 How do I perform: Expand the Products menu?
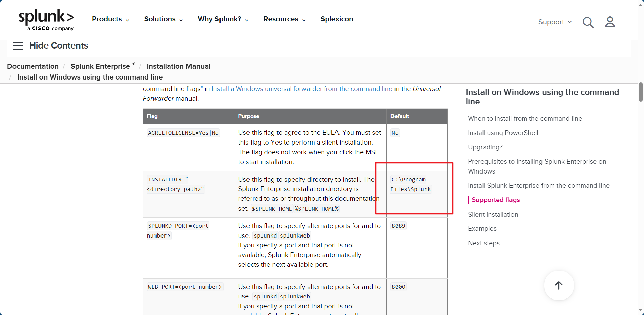click(x=111, y=19)
